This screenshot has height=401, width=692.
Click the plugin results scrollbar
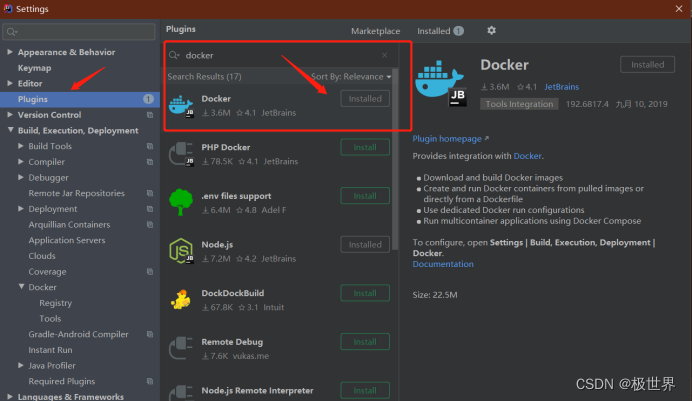pos(395,159)
